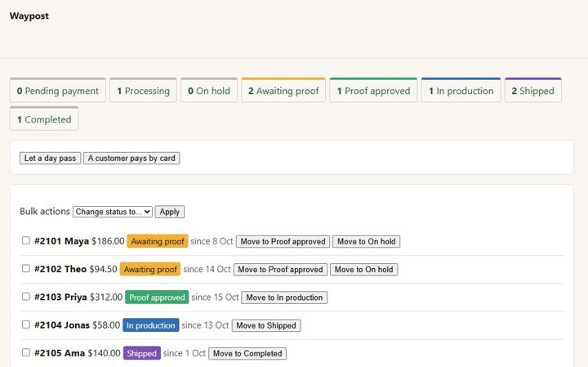Tick the checkbox for order #2103 Priya

point(26,297)
